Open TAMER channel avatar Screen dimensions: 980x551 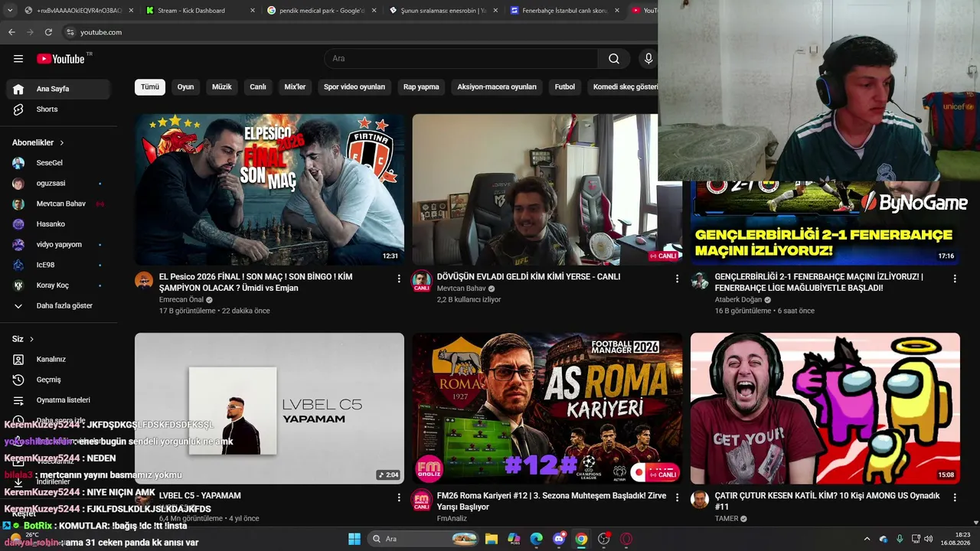coord(700,500)
